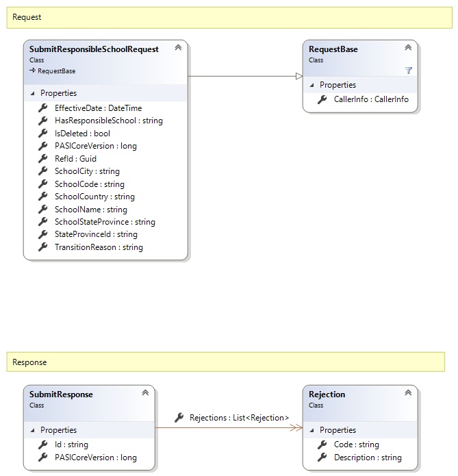
Task: Click the filter icon in RequestBase
Action: click(x=409, y=70)
